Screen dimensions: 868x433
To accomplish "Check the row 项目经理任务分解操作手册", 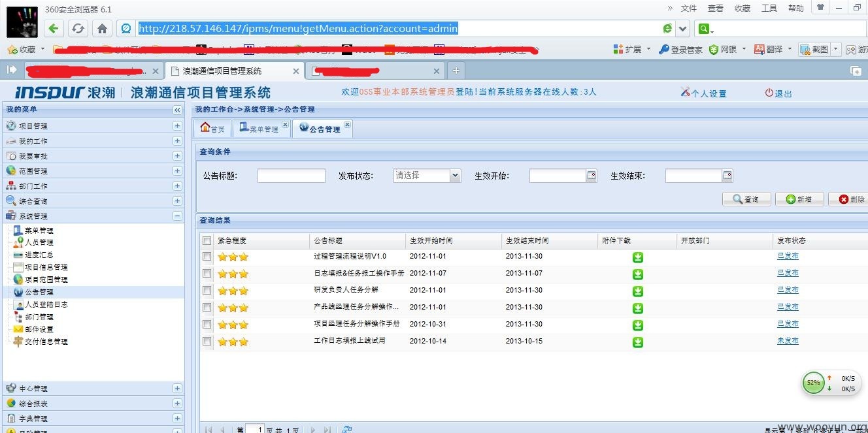I will click(x=207, y=325).
